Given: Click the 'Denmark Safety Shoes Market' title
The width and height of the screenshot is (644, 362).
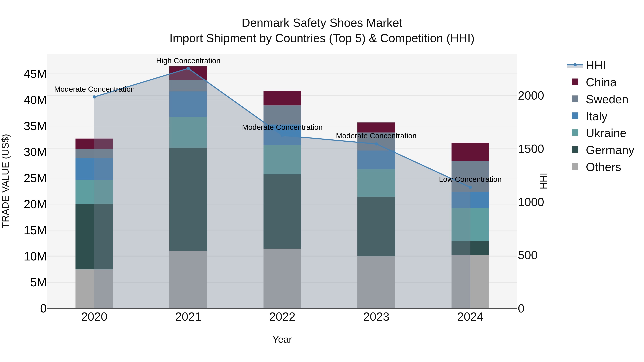Looking at the screenshot, I should point(322,23).
